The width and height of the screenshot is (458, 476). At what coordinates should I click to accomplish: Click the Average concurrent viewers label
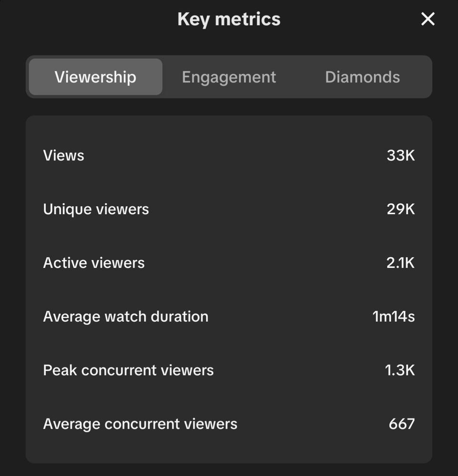[140, 424]
